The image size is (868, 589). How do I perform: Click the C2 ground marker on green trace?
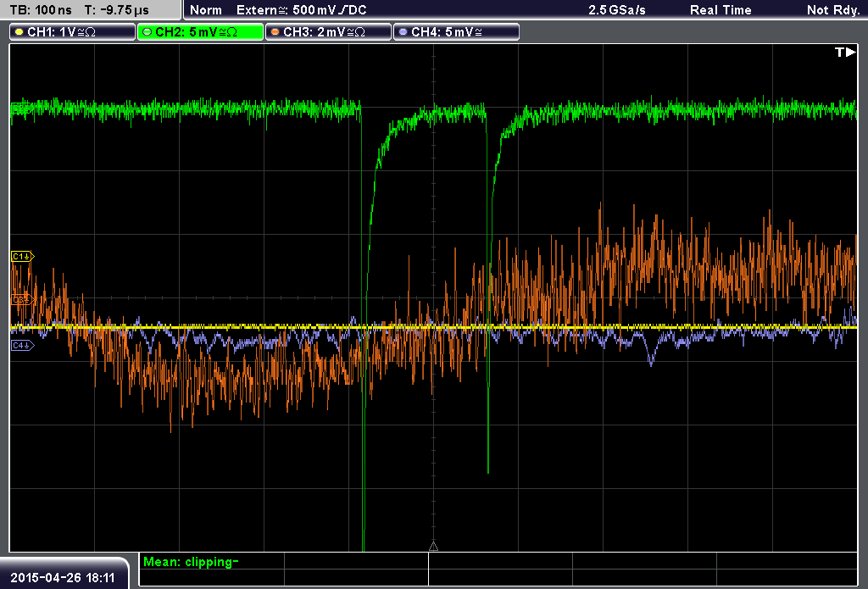pyautogui.click(x=21, y=108)
